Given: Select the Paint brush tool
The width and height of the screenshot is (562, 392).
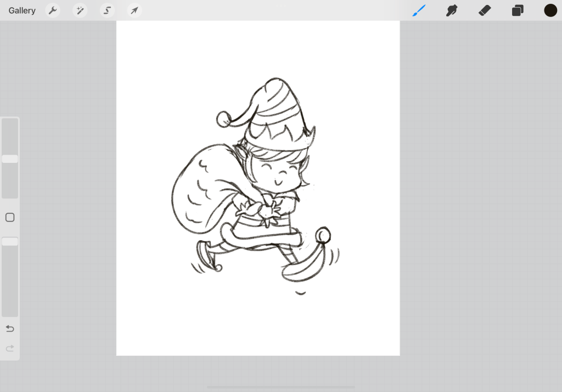Looking at the screenshot, I should (x=419, y=10).
